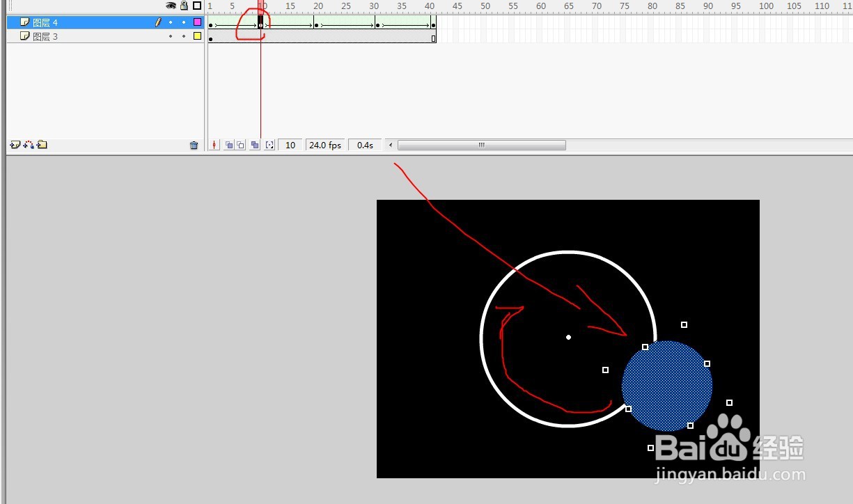This screenshot has width=853, height=504.
Task: Click the page icon of 图层 4
Action: [x=25, y=22]
